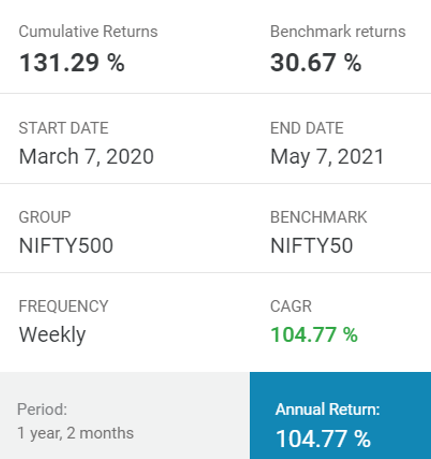Click the END DATE heading
This screenshot has height=459, width=431.
coord(307,128)
